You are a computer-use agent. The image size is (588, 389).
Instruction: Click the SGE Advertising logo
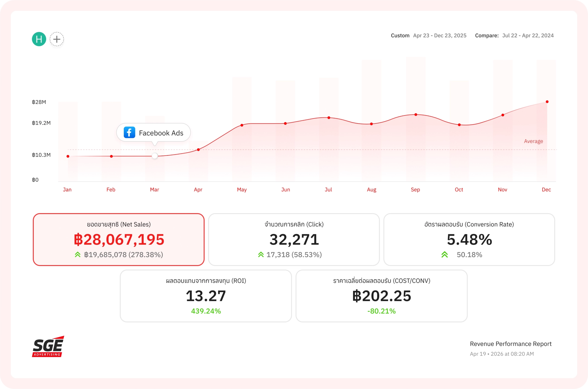pos(48,346)
